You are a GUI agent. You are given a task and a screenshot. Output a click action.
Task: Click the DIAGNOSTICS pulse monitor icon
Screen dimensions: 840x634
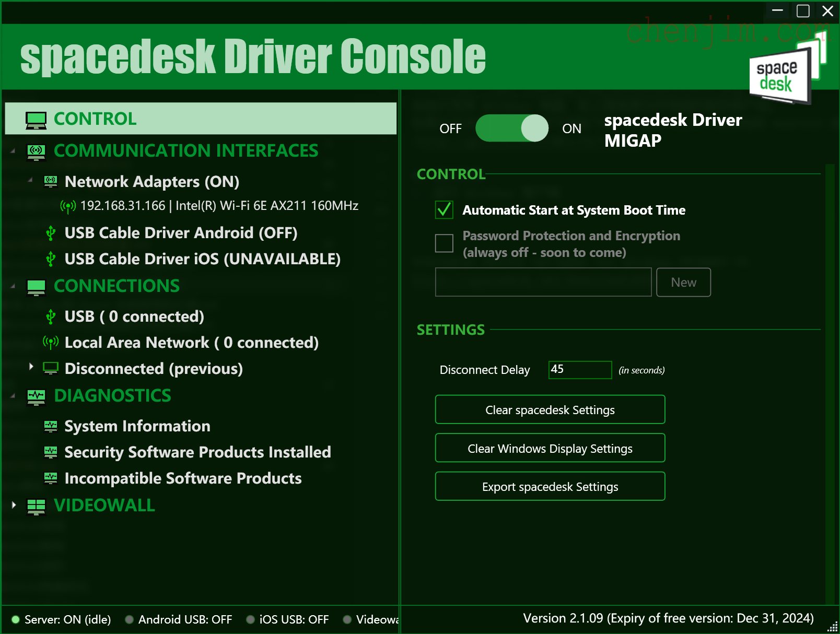click(36, 397)
